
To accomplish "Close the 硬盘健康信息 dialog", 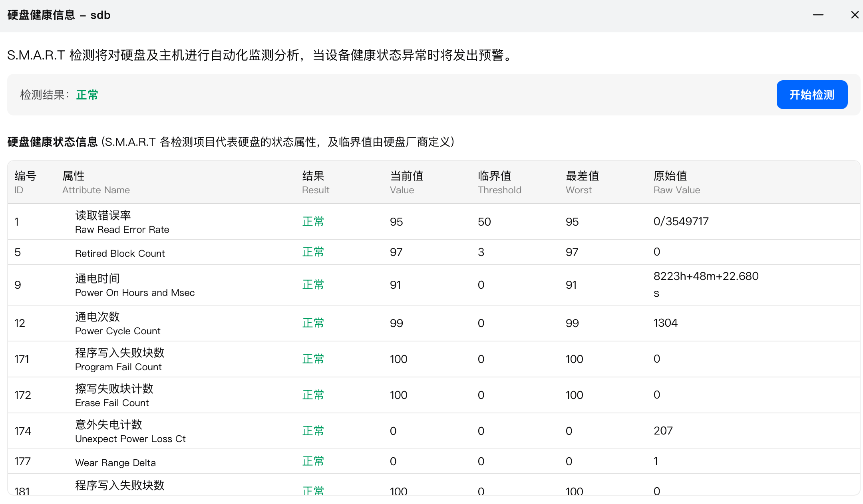I will (855, 15).
